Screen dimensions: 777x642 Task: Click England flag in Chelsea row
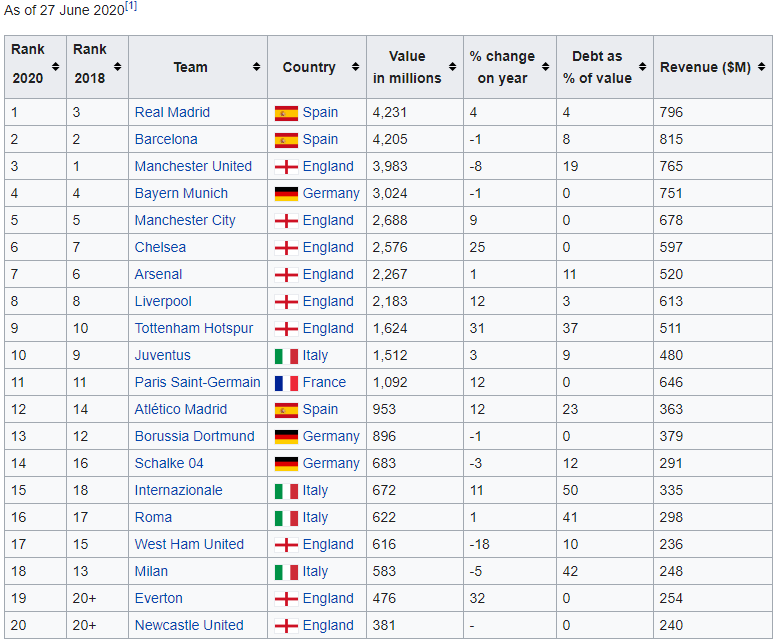click(286, 248)
